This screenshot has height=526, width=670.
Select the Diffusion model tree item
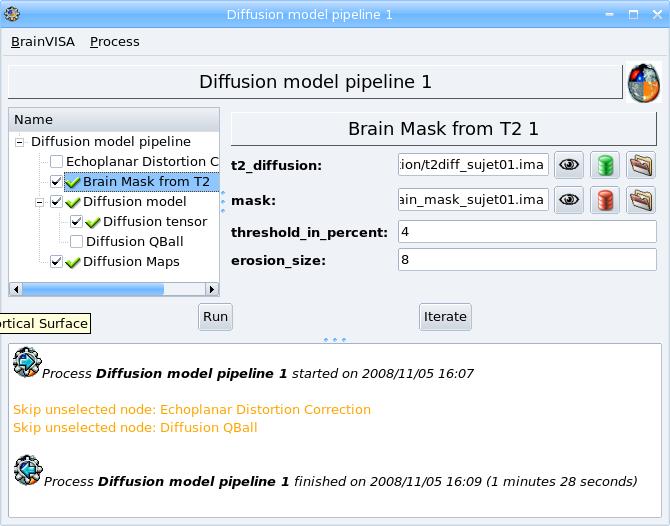(x=135, y=202)
